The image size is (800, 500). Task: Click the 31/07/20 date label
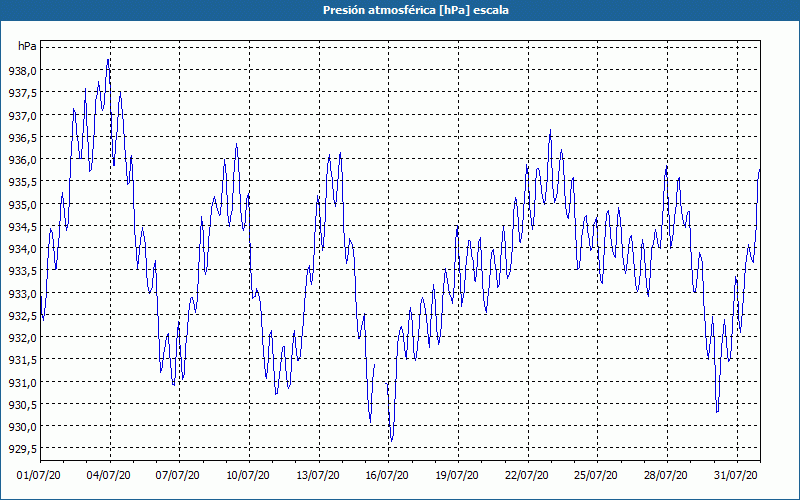coord(736,476)
